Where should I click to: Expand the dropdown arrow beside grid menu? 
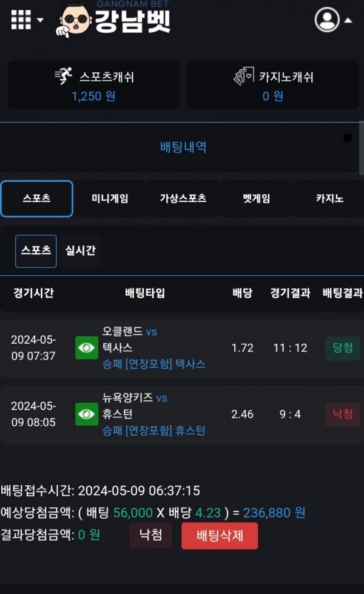click(x=41, y=20)
